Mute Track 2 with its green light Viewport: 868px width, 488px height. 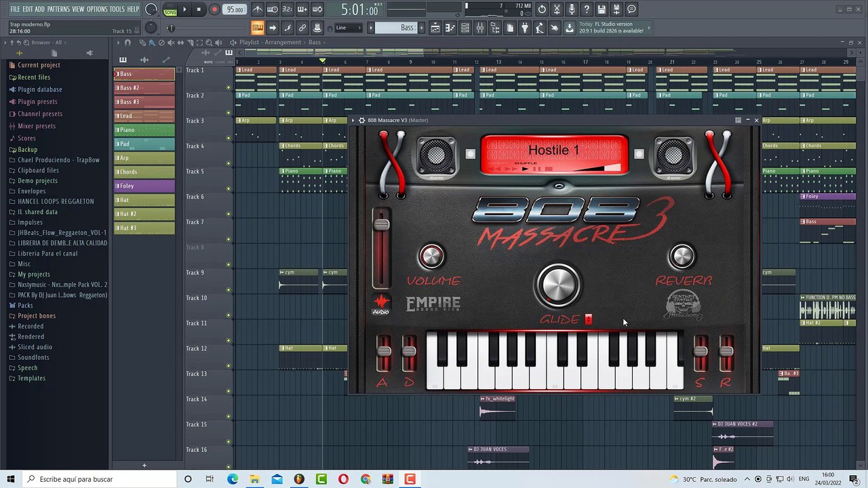229,113
